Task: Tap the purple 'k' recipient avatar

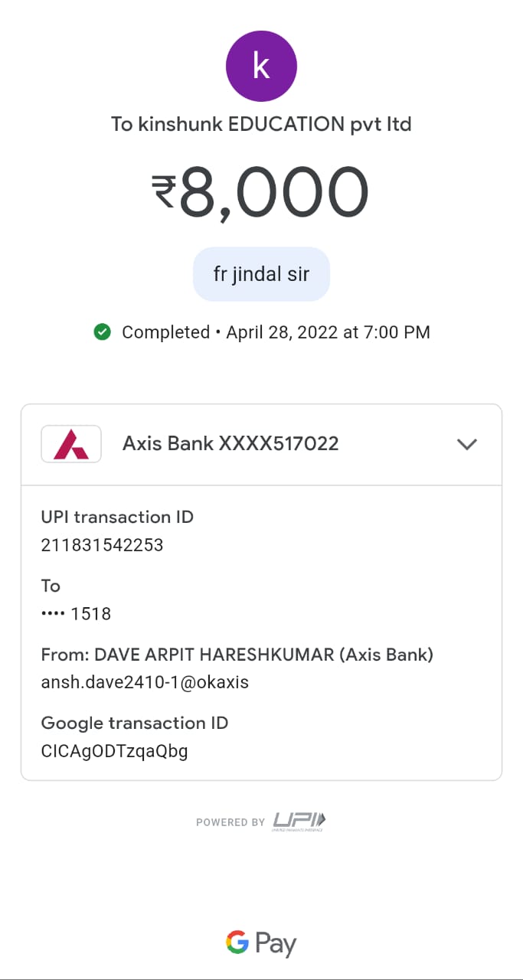Action: (261, 66)
